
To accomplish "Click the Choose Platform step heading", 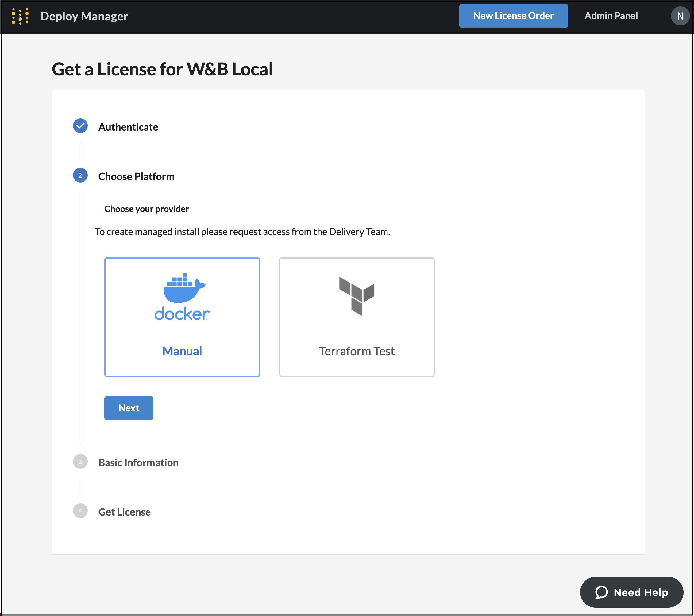I will click(136, 177).
